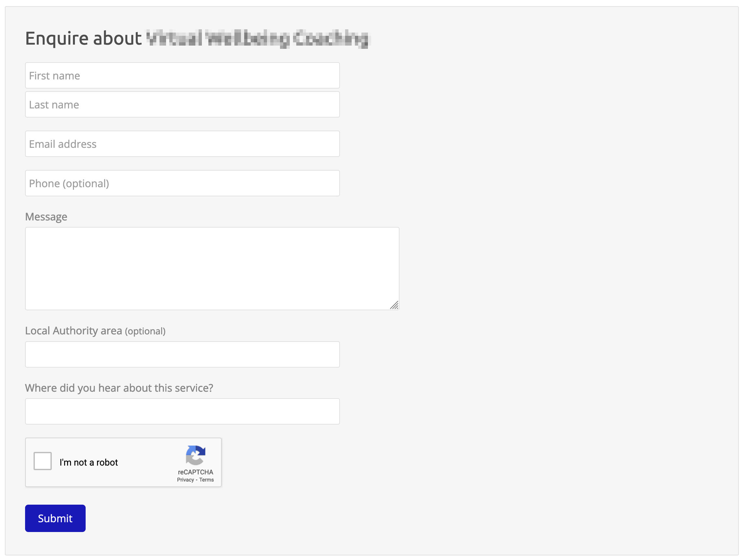
Task: Grab the Message box resize handle
Action: pyautogui.click(x=394, y=305)
